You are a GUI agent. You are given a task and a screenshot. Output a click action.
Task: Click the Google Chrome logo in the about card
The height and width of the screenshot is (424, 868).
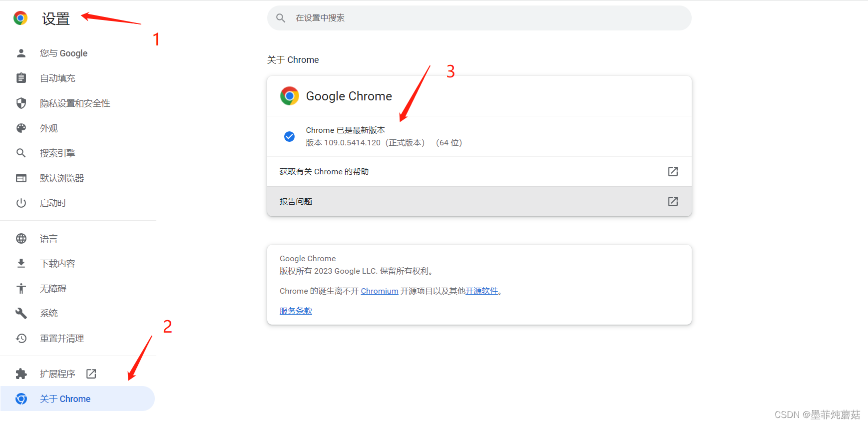click(290, 96)
